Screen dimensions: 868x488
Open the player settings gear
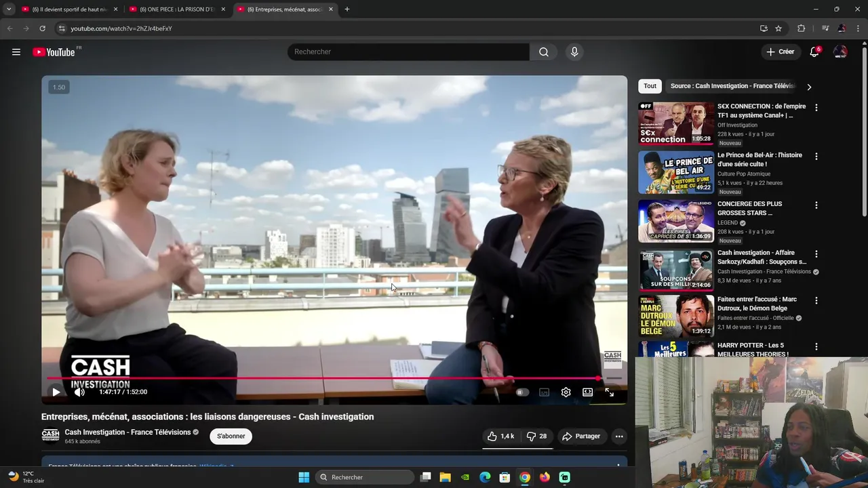point(566,392)
